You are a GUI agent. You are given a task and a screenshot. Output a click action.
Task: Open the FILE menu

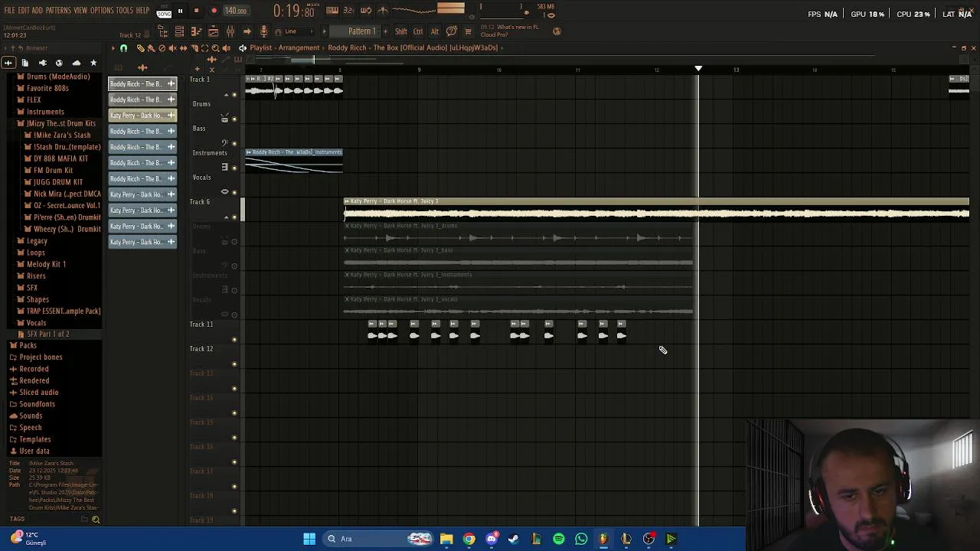tap(10, 11)
